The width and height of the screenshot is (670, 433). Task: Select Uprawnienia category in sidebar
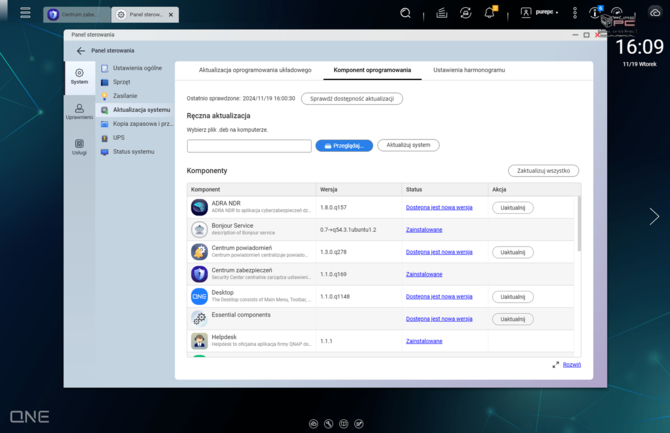(79, 112)
